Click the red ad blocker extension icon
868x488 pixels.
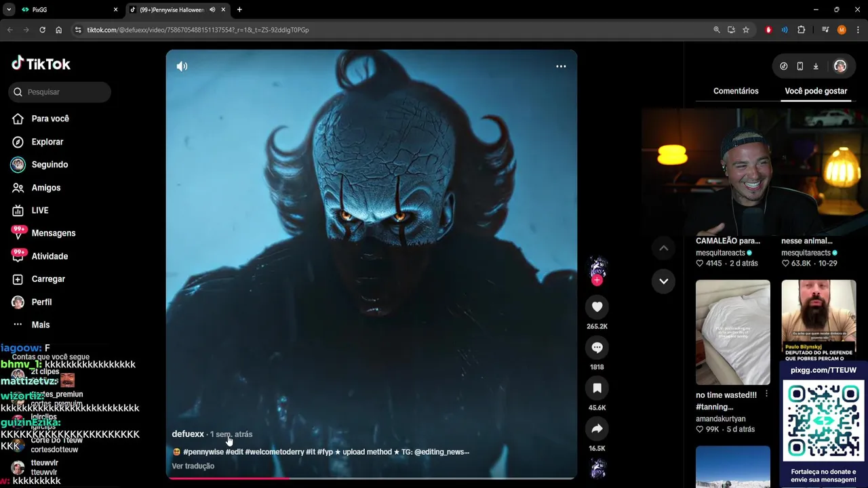[x=768, y=30]
